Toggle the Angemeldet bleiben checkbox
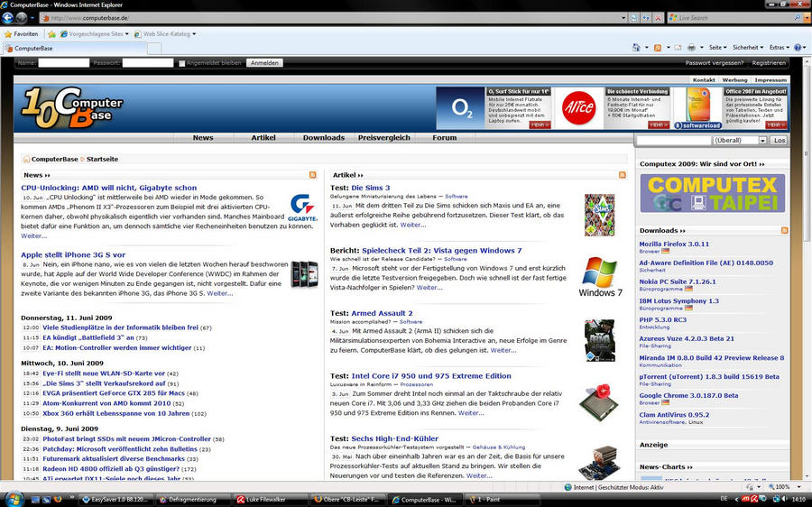This screenshot has width=812, height=507. click(181, 63)
